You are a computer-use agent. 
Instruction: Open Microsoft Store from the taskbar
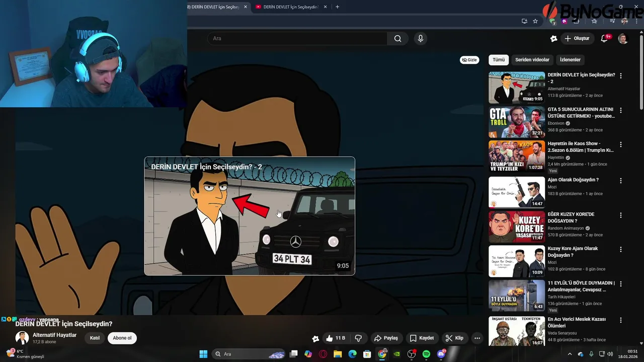pos(367,354)
